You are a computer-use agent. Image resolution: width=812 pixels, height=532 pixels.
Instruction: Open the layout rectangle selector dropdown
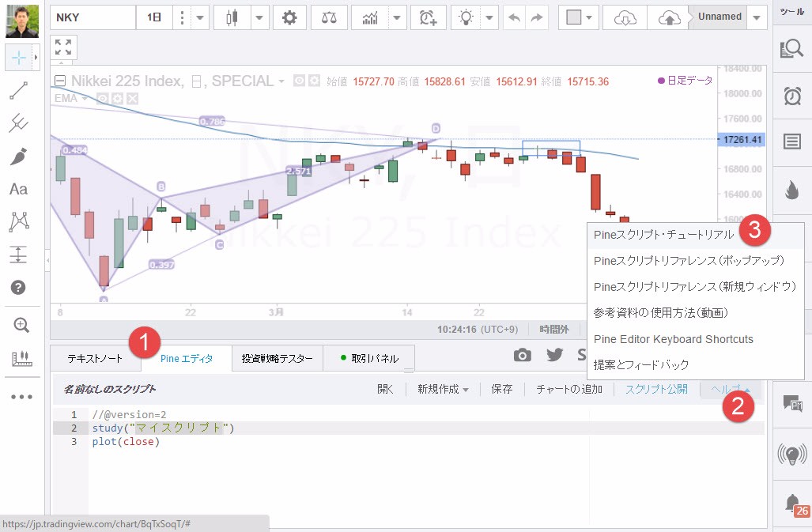579,17
